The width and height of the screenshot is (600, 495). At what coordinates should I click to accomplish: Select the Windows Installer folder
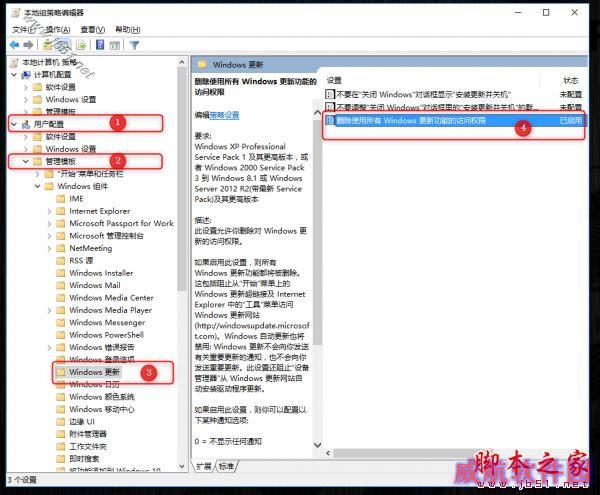pos(101,273)
